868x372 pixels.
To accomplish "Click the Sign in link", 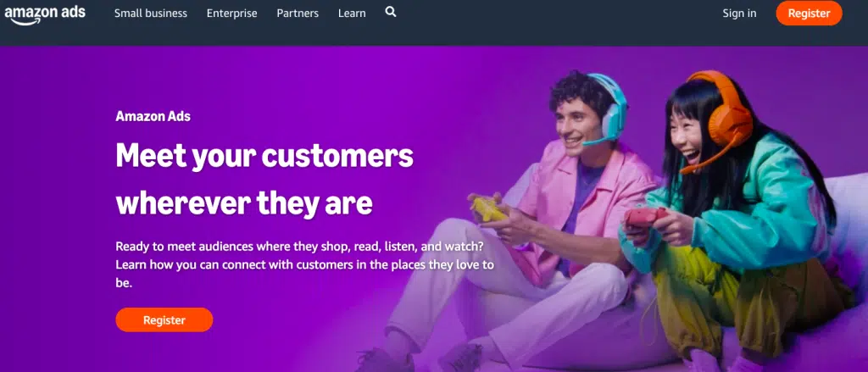I will click(x=739, y=14).
